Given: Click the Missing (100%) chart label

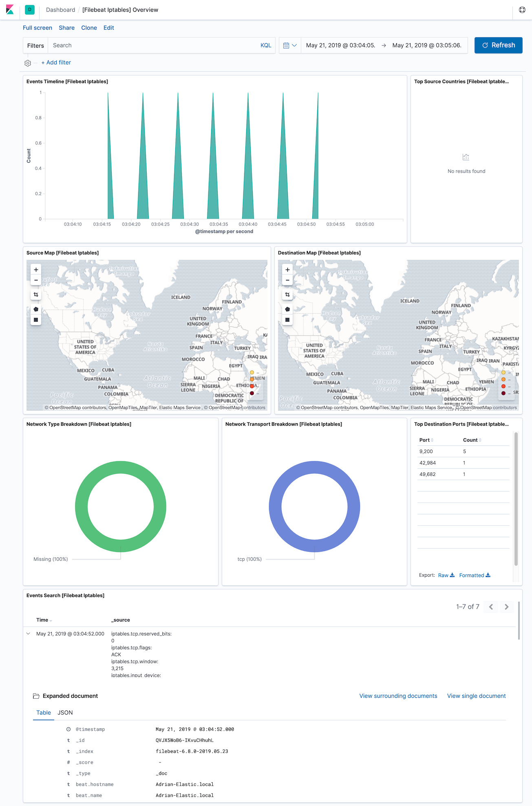Looking at the screenshot, I should point(51,559).
